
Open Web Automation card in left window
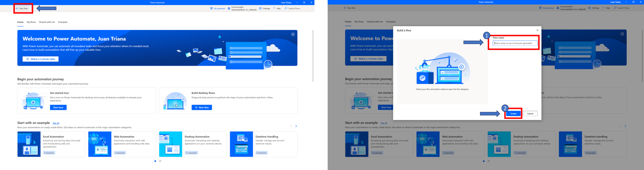[x=122, y=144]
